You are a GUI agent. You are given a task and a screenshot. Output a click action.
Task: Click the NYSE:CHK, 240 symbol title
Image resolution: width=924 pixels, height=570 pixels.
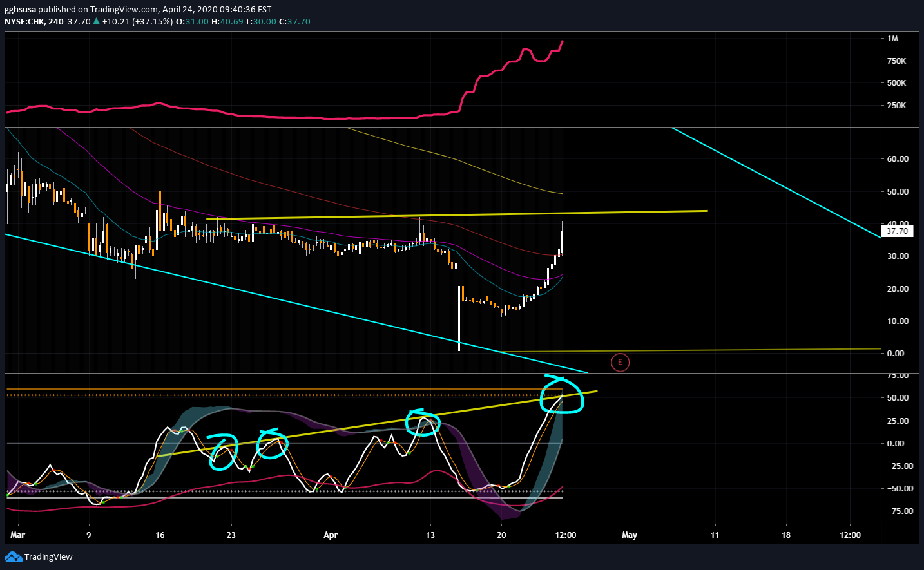tap(34, 21)
